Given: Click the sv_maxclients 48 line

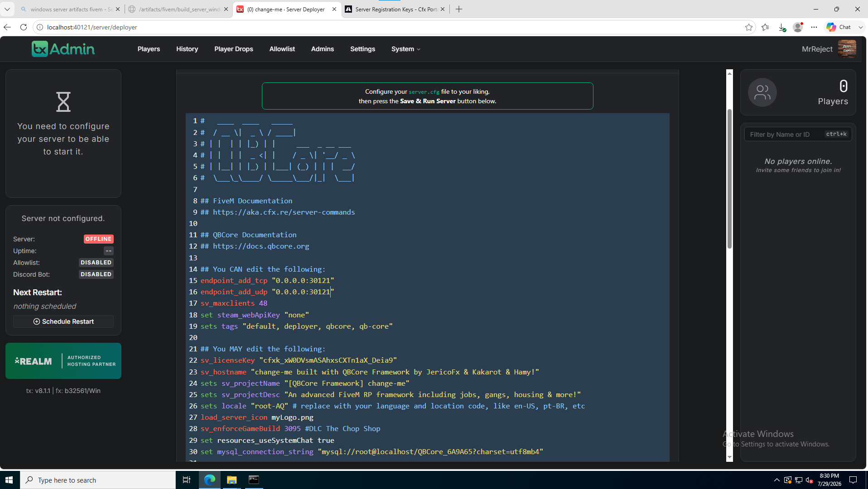Looking at the screenshot, I should (234, 303).
